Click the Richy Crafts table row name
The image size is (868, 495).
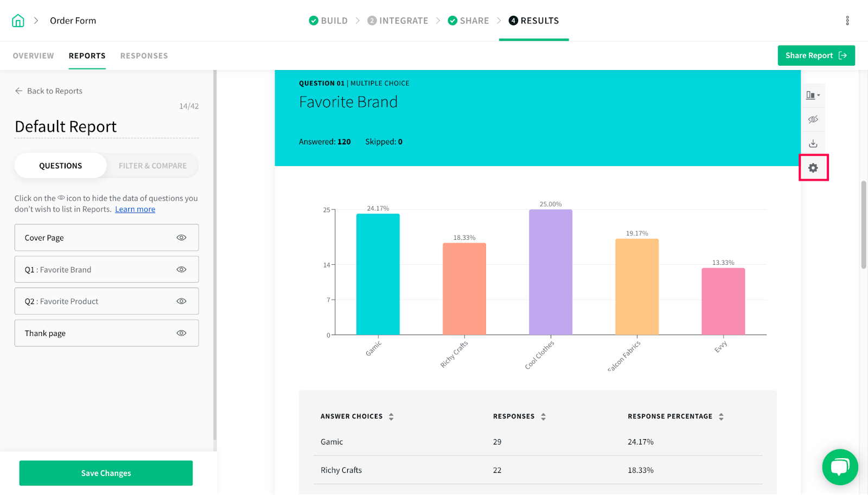click(341, 471)
